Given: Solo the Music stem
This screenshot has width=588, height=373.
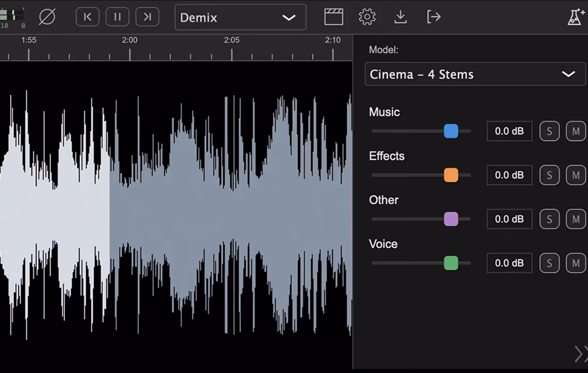Looking at the screenshot, I should [550, 131].
